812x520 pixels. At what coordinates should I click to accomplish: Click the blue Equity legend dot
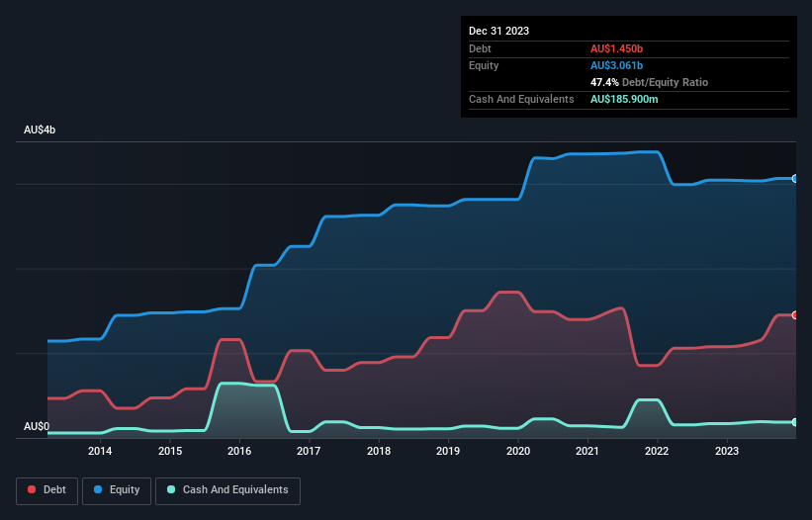(98, 489)
